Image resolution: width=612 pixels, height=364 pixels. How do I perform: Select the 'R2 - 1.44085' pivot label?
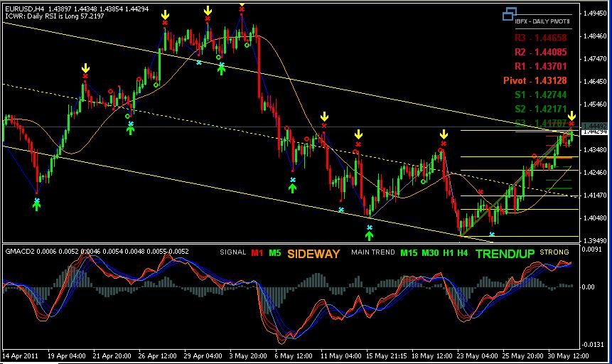click(541, 52)
